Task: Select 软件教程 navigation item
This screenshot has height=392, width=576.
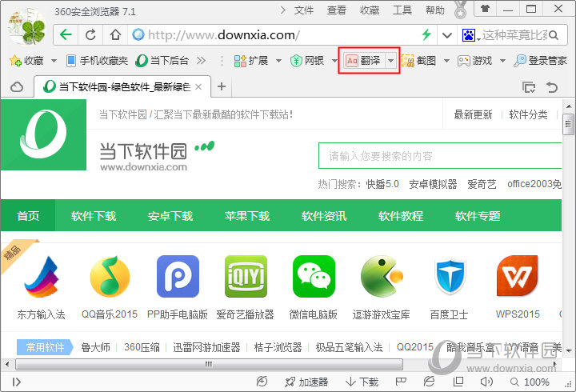Action: [x=401, y=216]
